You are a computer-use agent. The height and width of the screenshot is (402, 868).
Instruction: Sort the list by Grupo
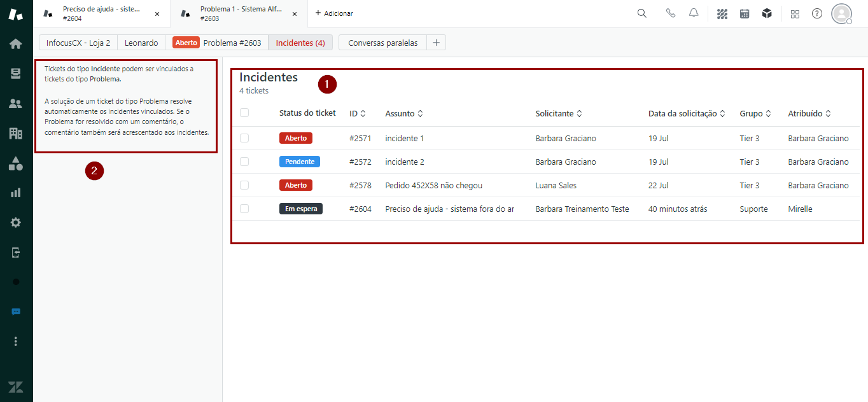click(x=755, y=114)
